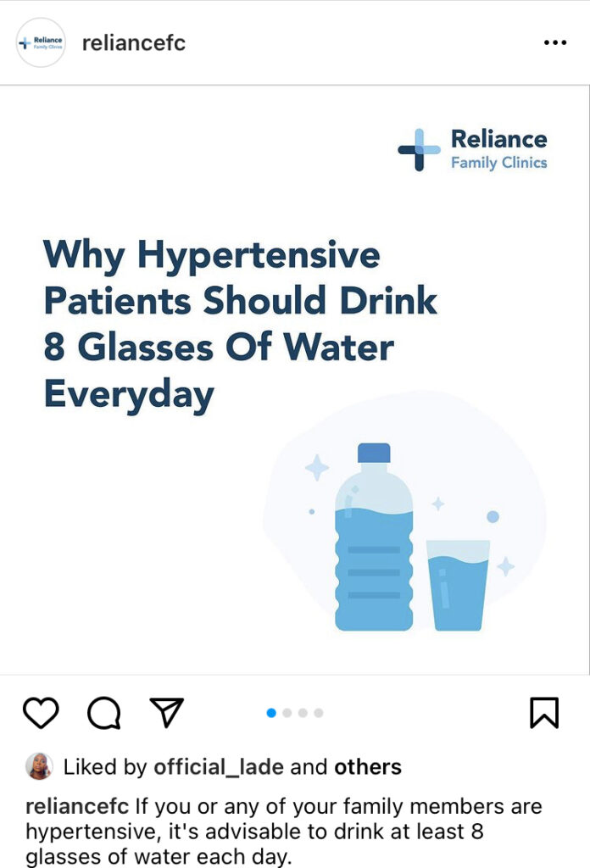Viewport: 590px width, 868px height.
Task: Like the post with the heart icon
Action: 41,712
